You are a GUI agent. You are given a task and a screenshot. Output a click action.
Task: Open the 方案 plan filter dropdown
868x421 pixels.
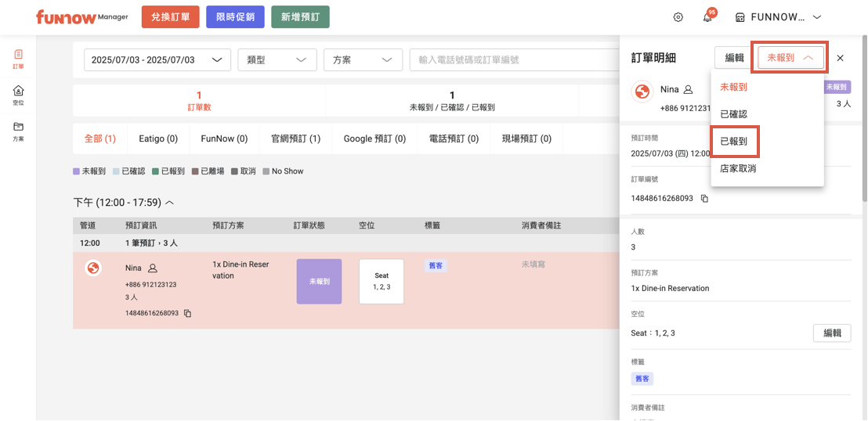[x=362, y=60]
